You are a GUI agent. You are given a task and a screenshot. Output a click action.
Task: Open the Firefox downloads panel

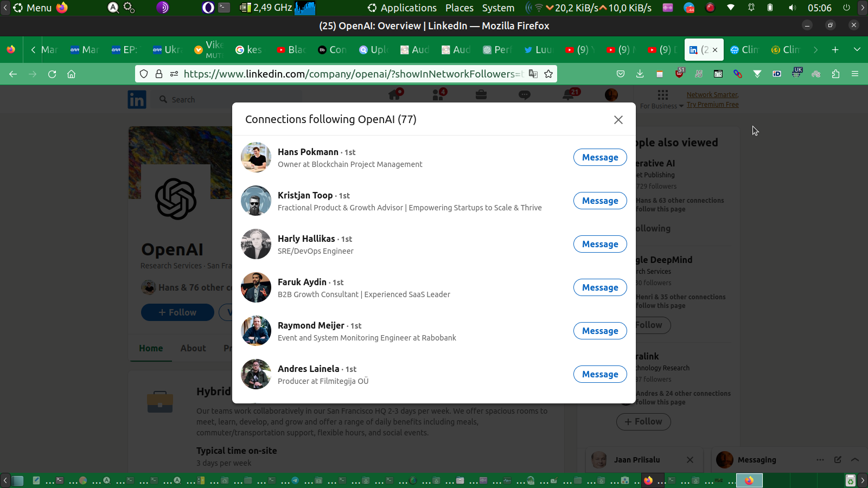[640, 74]
